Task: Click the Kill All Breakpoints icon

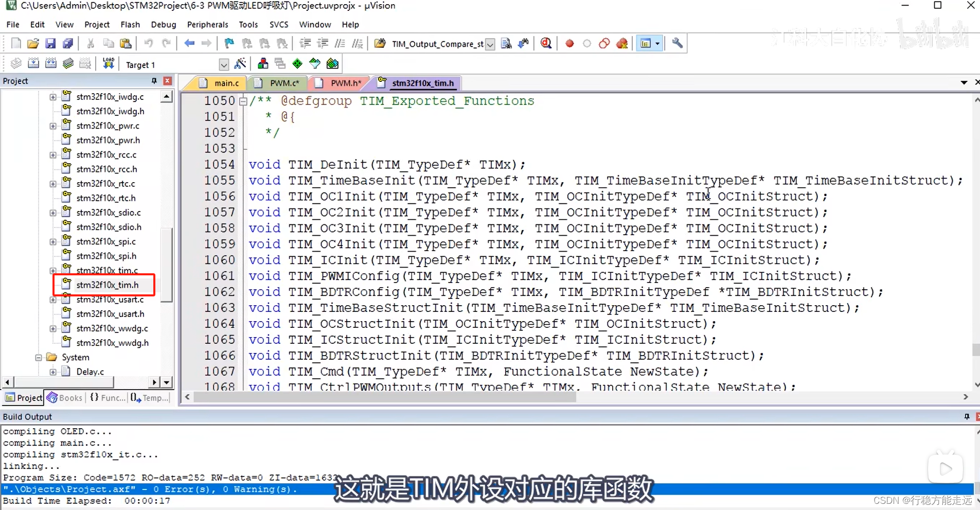Action: coord(622,43)
